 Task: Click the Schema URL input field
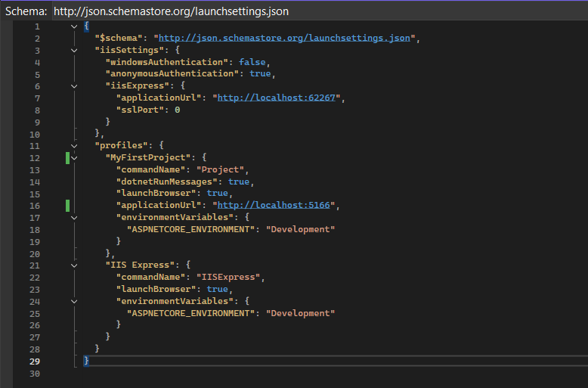(x=320, y=11)
